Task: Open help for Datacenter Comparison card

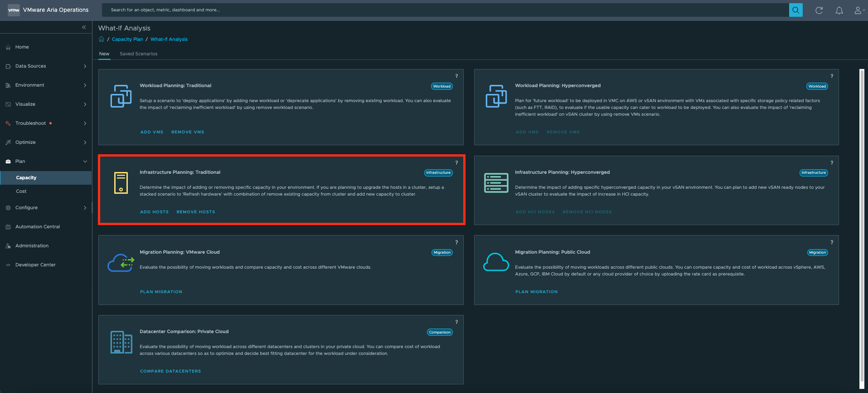Action: point(456,322)
